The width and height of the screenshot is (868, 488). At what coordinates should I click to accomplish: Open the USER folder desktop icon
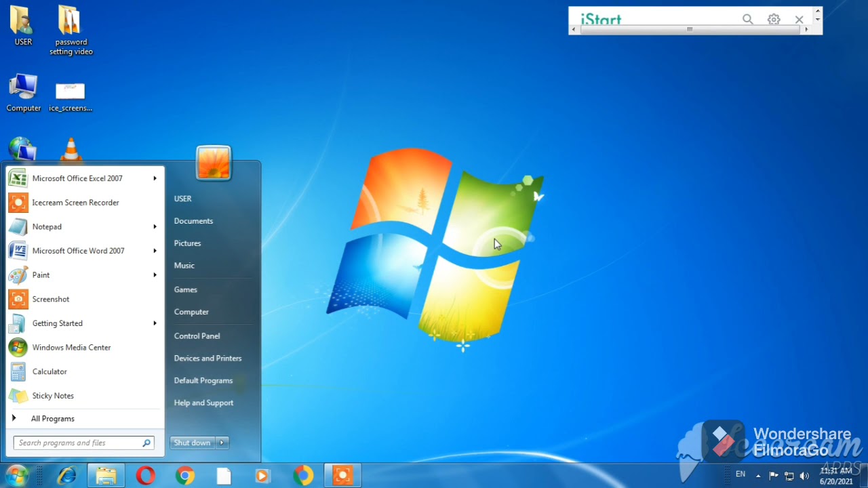[x=23, y=26]
